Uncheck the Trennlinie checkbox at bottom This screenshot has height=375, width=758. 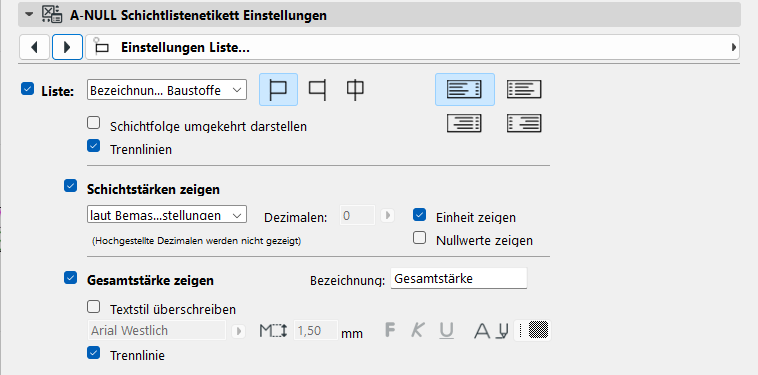click(93, 352)
